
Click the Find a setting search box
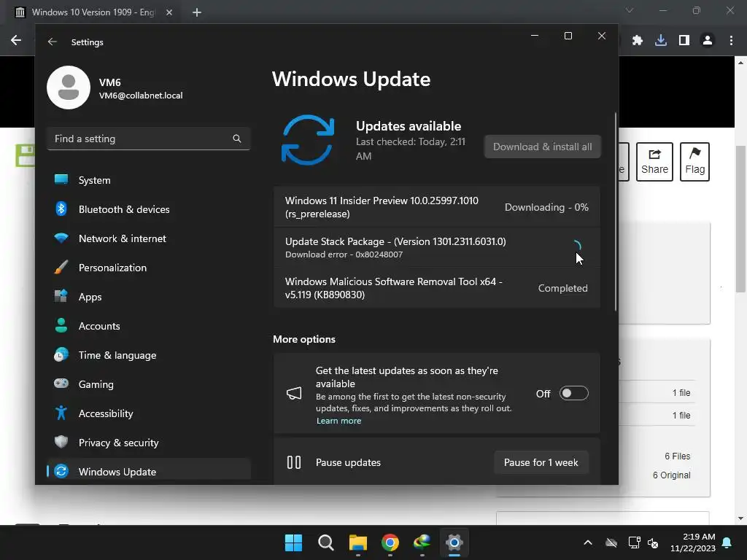coord(149,139)
